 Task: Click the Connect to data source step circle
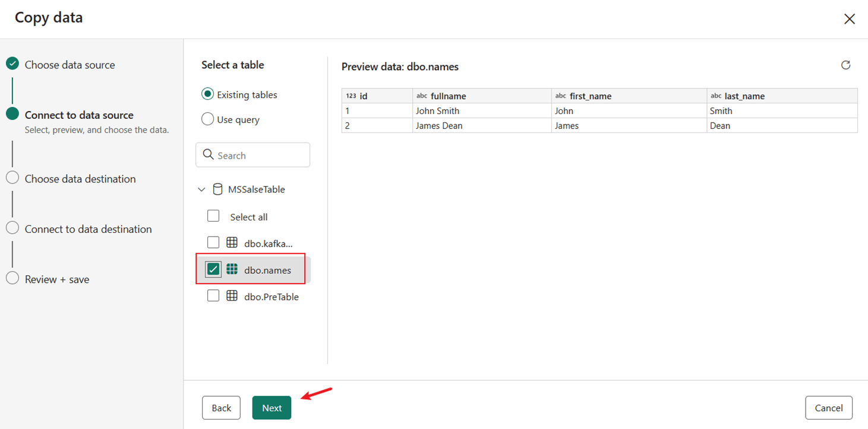coord(12,113)
